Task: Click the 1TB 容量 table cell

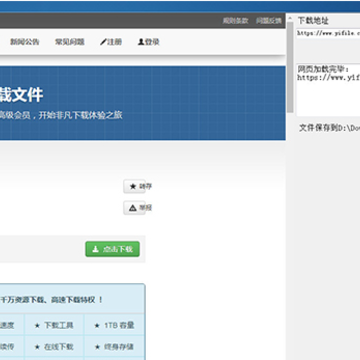Action: (114, 325)
